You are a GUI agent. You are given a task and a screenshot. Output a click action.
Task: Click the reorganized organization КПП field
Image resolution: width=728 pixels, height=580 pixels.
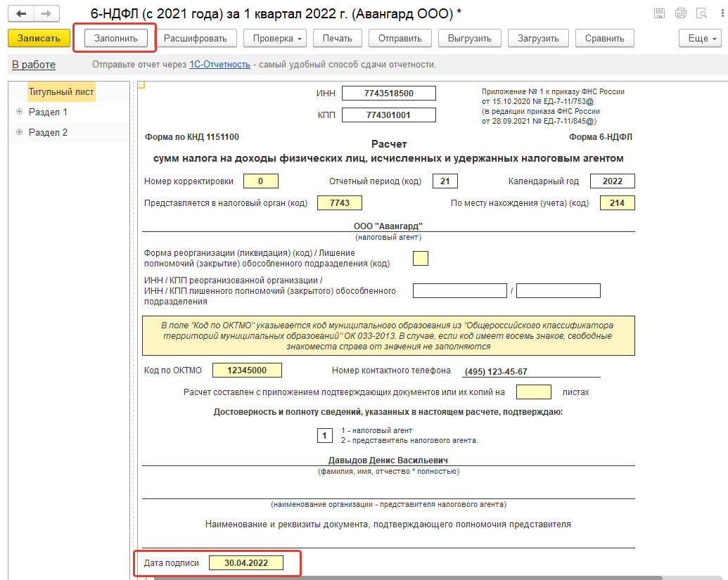click(558, 290)
